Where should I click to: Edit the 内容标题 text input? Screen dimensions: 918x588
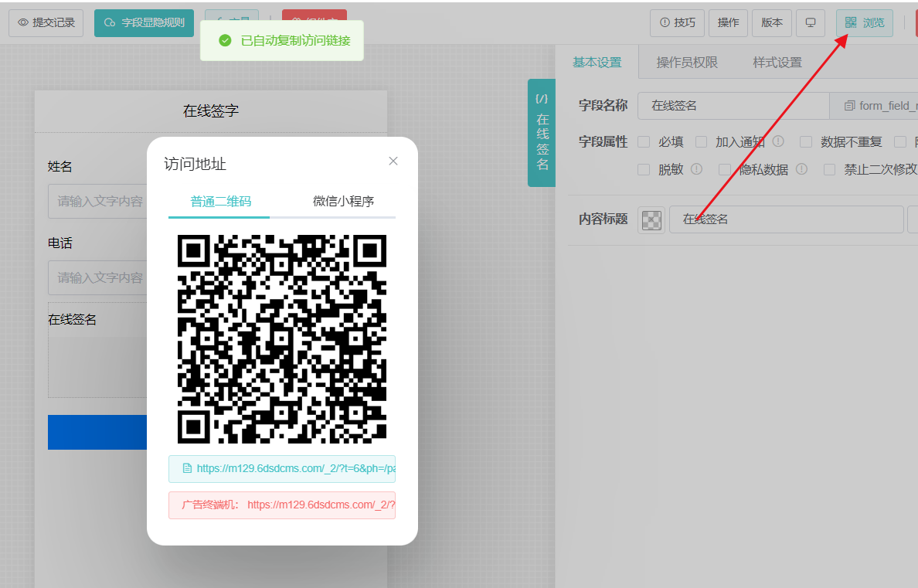tap(787, 219)
